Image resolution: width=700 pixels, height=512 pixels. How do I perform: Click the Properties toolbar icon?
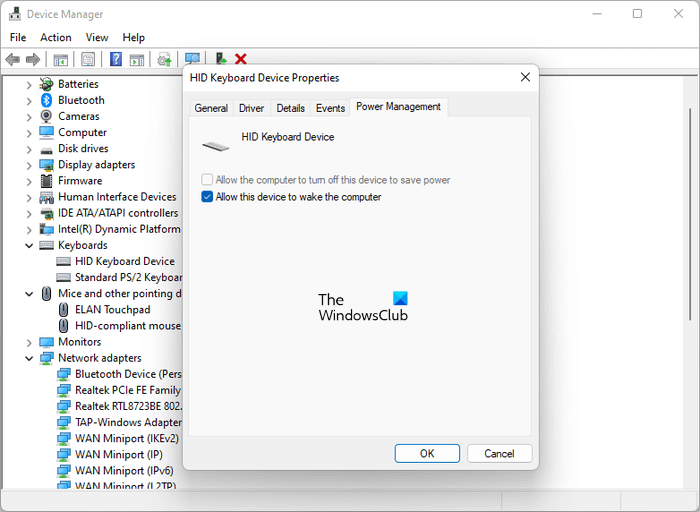pos(88,59)
